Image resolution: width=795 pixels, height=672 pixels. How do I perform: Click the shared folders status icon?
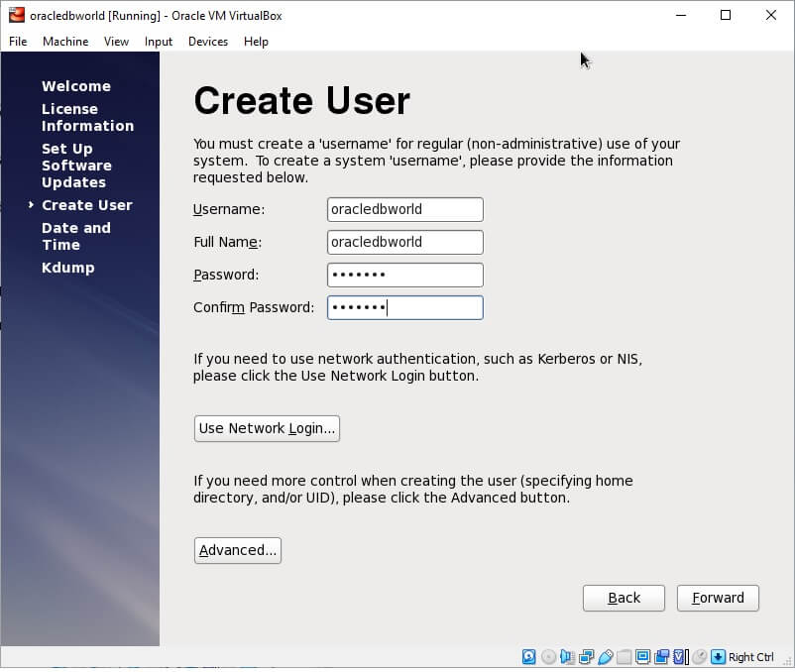coord(625,657)
